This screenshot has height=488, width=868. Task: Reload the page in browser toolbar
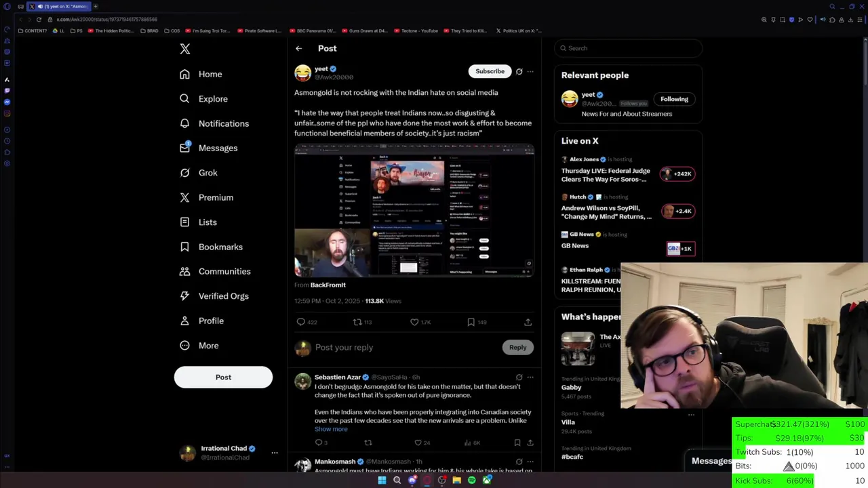tap(39, 20)
